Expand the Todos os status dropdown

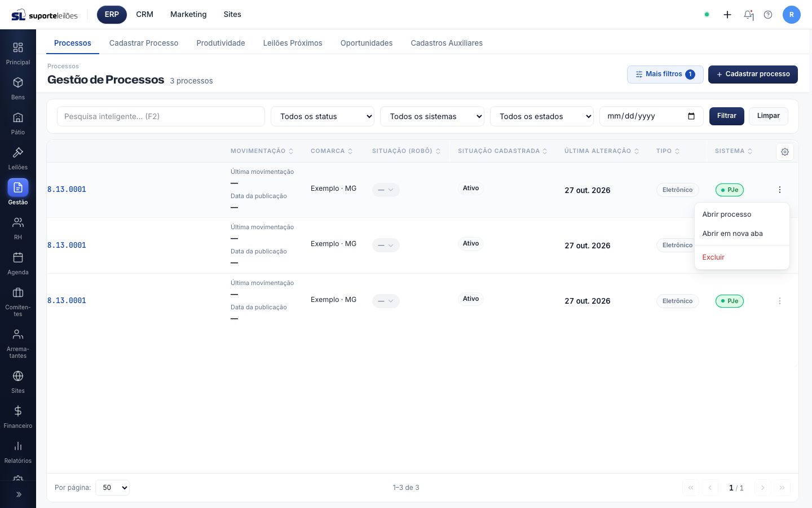point(323,116)
